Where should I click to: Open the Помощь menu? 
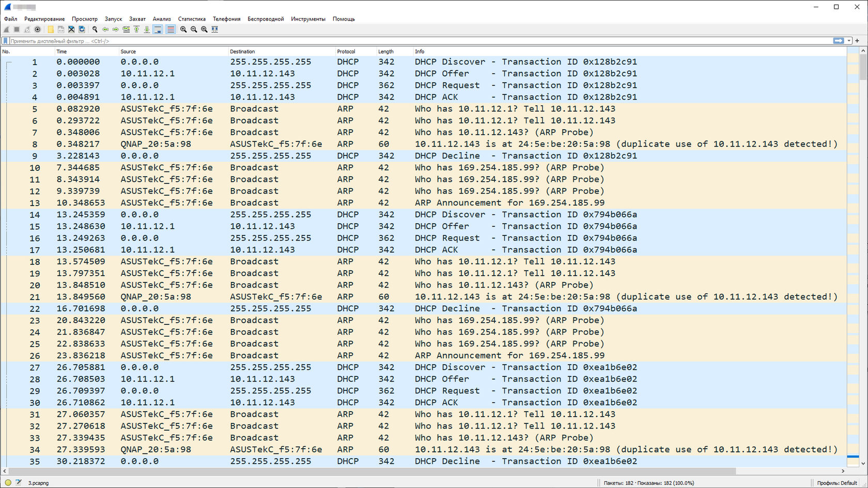click(344, 19)
